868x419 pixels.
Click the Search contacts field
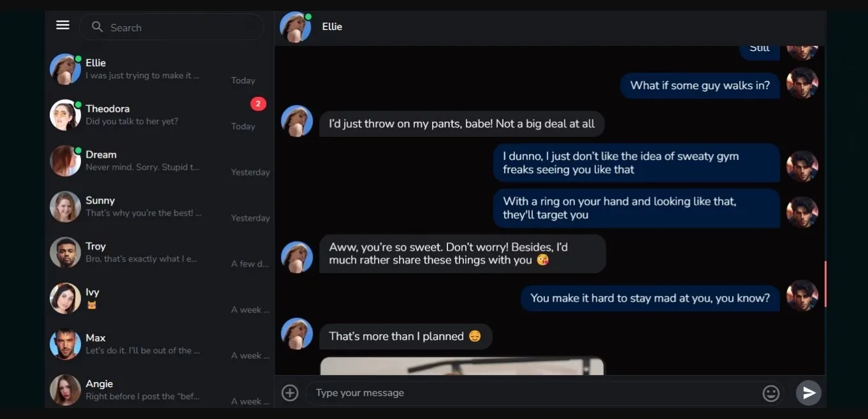click(x=179, y=27)
